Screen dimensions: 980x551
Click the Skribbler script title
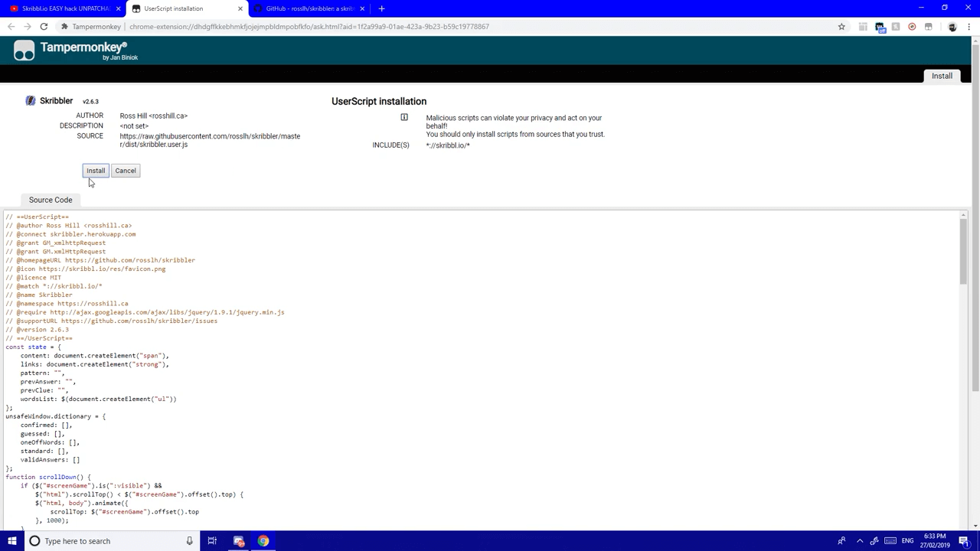(x=56, y=101)
